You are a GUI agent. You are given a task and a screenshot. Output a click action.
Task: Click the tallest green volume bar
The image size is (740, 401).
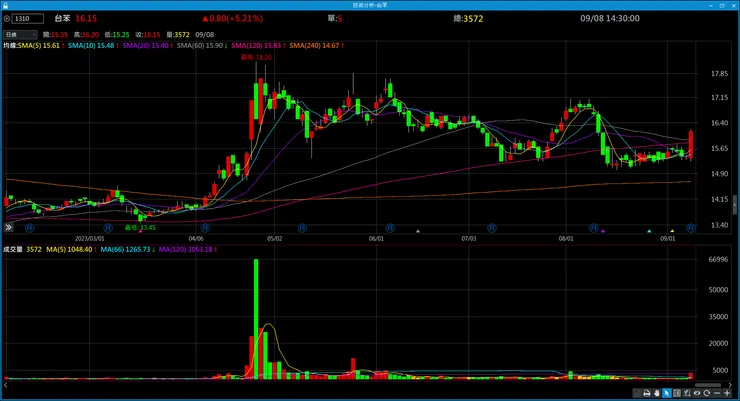(x=256, y=319)
